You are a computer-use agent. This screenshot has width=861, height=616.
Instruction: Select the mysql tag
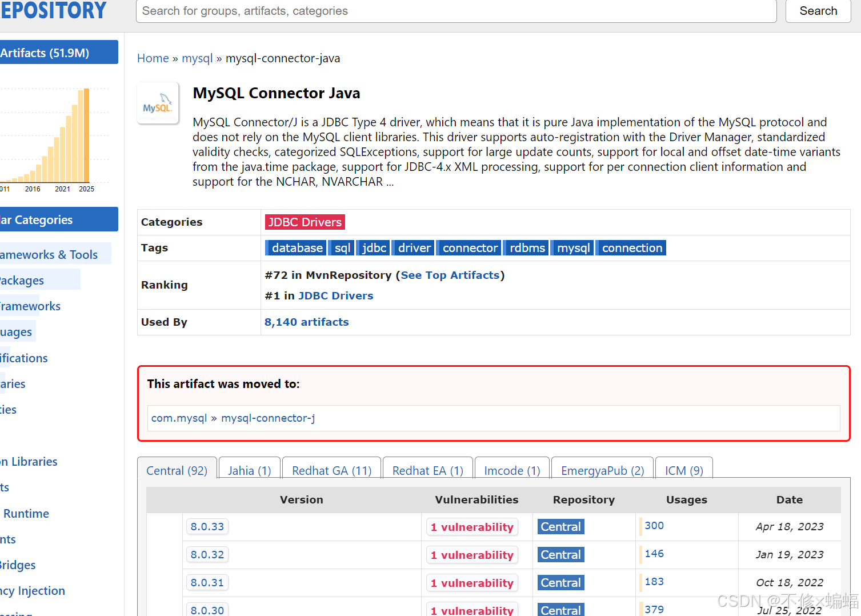click(x=573, y=248)
